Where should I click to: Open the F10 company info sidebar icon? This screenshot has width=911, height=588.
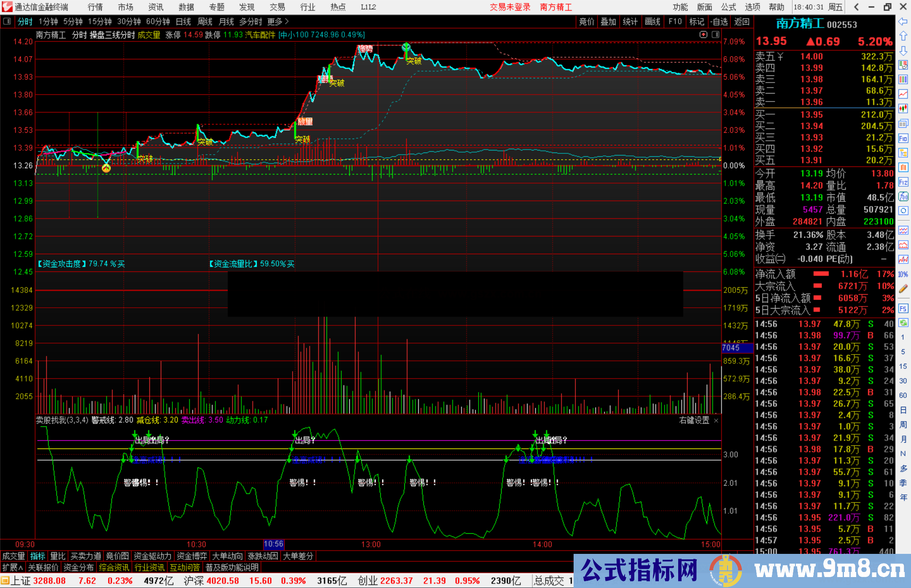(x=903, y=138)
